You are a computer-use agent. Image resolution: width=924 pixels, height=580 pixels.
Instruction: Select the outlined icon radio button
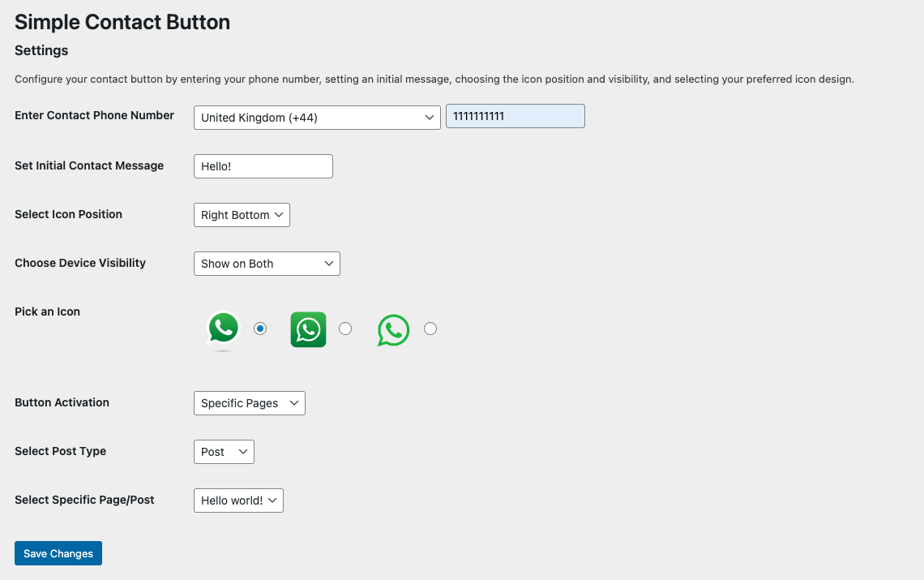[x=430, y=329]
